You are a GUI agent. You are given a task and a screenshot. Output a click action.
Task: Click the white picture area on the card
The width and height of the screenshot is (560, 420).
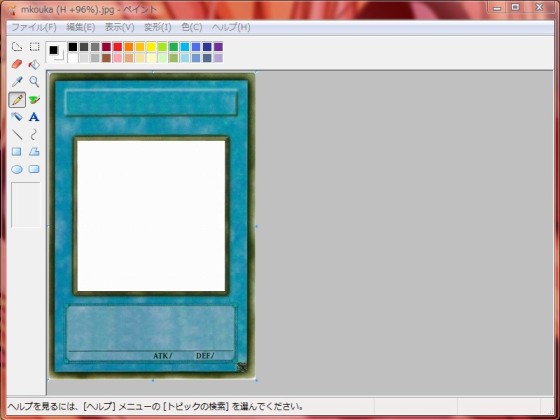[151, 216]
